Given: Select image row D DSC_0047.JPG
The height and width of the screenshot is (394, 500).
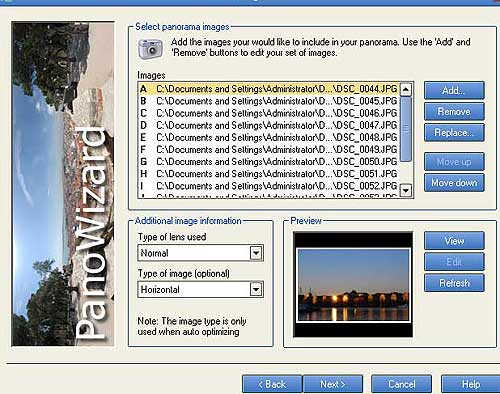Looking at the screenshot, I should 268,125.
